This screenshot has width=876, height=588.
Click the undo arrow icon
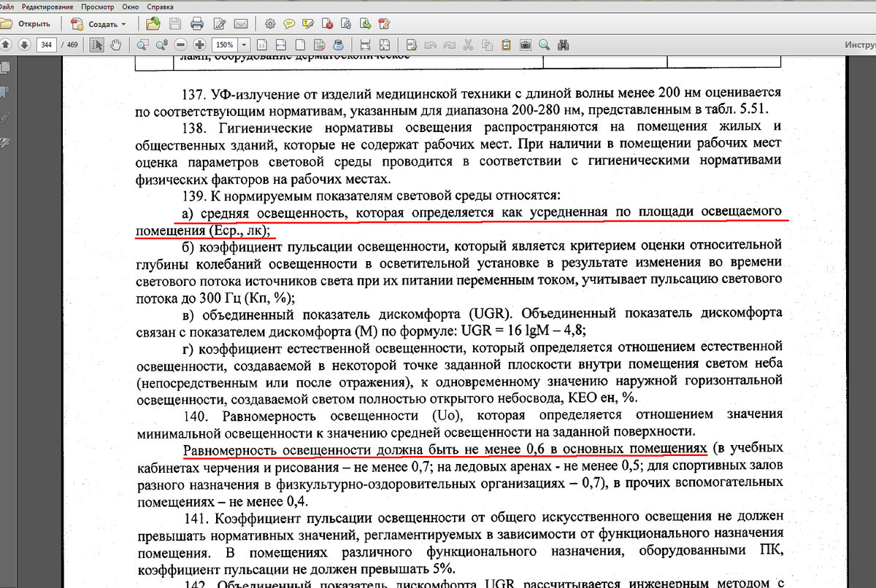[x=431, y=45]
